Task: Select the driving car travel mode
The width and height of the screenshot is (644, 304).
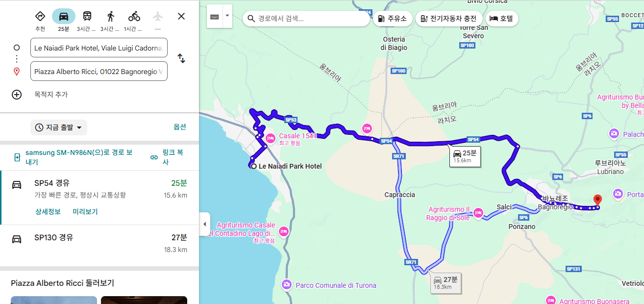Action: [x=64, y=16]
